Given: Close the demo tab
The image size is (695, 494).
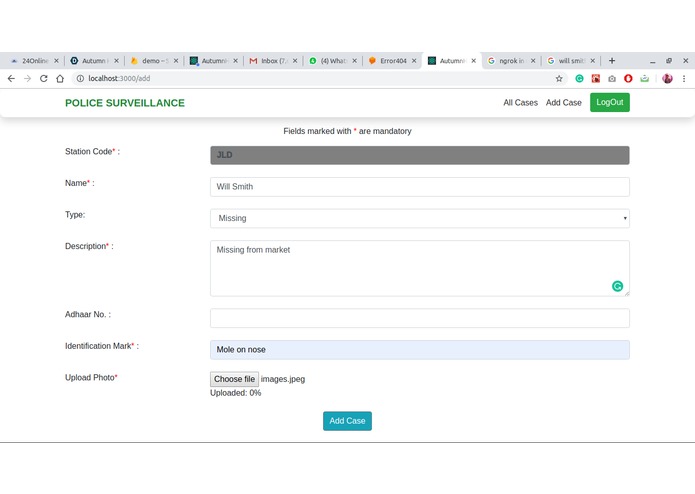Looking at the screenshot, I should (x=176, y=61).
